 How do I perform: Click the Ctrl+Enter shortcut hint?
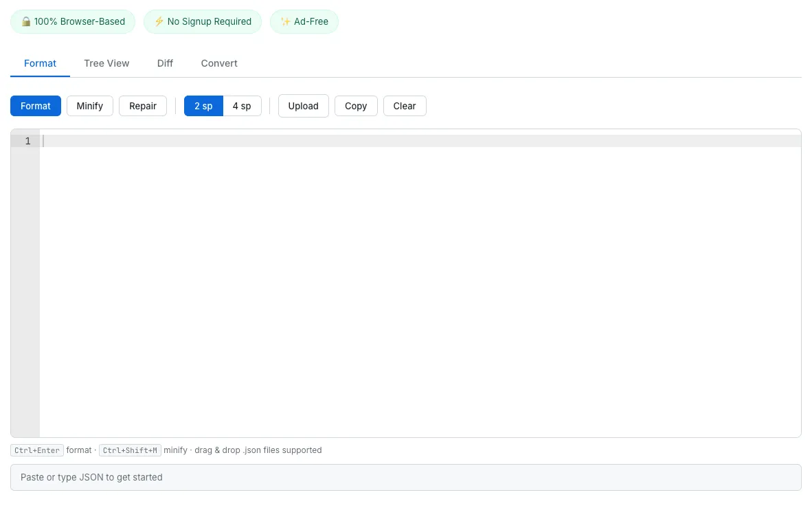coord(36,450)
